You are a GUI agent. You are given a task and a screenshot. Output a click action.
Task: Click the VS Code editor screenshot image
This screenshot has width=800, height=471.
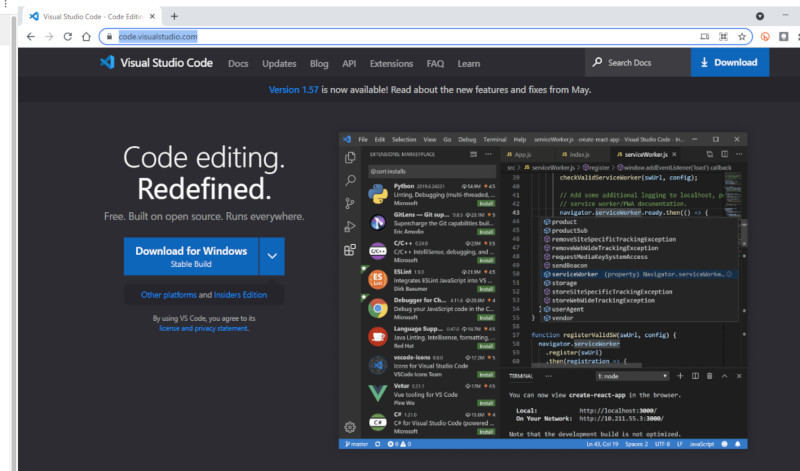coord(545,290)
